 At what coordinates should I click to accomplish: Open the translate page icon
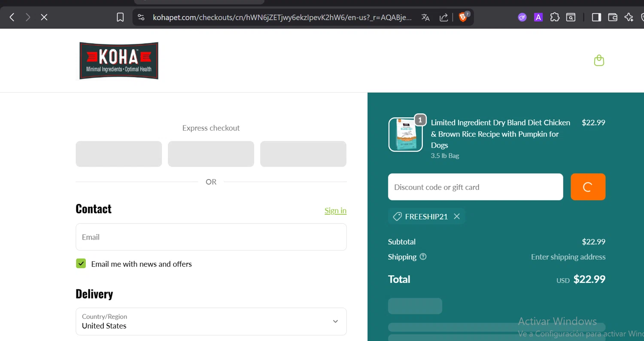[425, 17]
